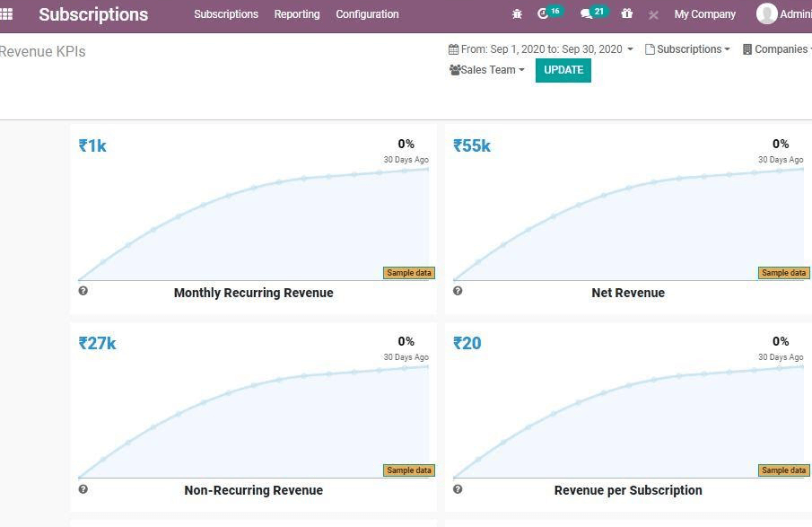Open the apps grid menu icon
This screenshot has height=527, width=812.
[6, 14]
